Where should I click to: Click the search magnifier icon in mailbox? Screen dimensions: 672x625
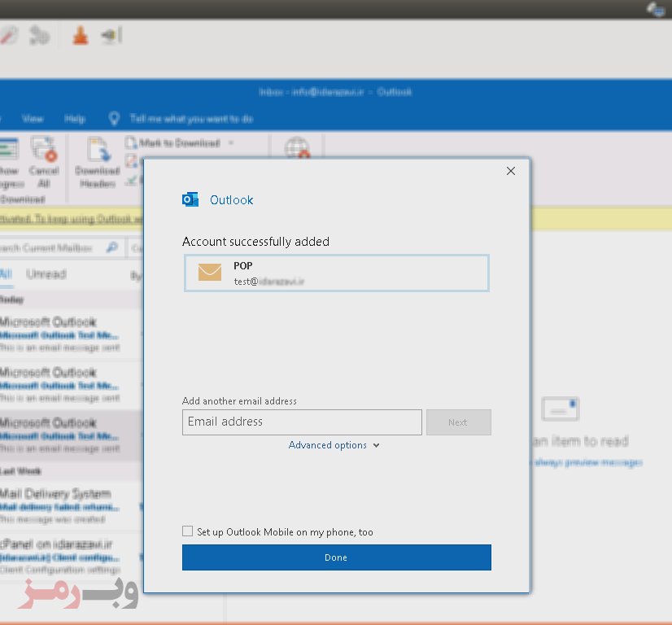[111, 247]
